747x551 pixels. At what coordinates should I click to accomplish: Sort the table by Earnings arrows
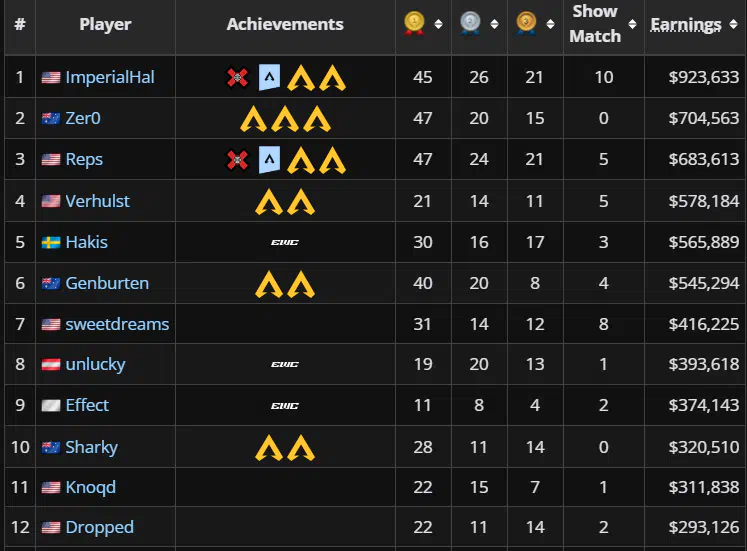click(733, 24)
